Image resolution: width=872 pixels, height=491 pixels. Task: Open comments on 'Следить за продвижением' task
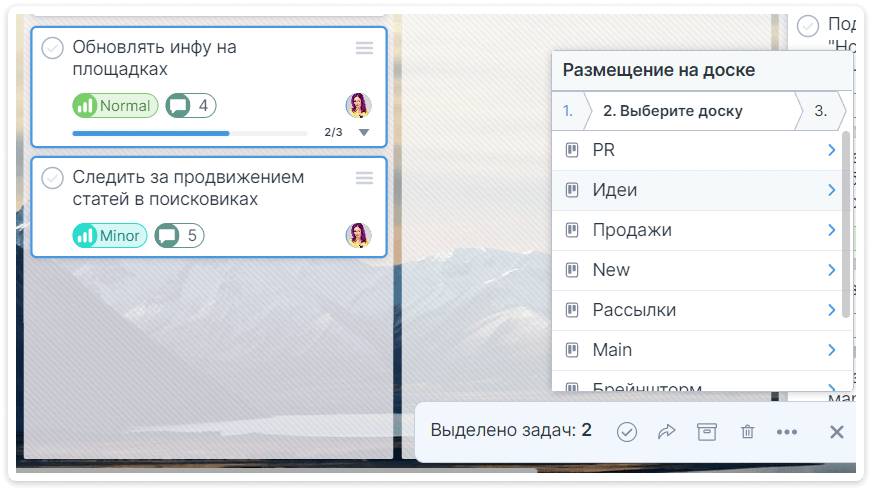[x=179, y=236]
